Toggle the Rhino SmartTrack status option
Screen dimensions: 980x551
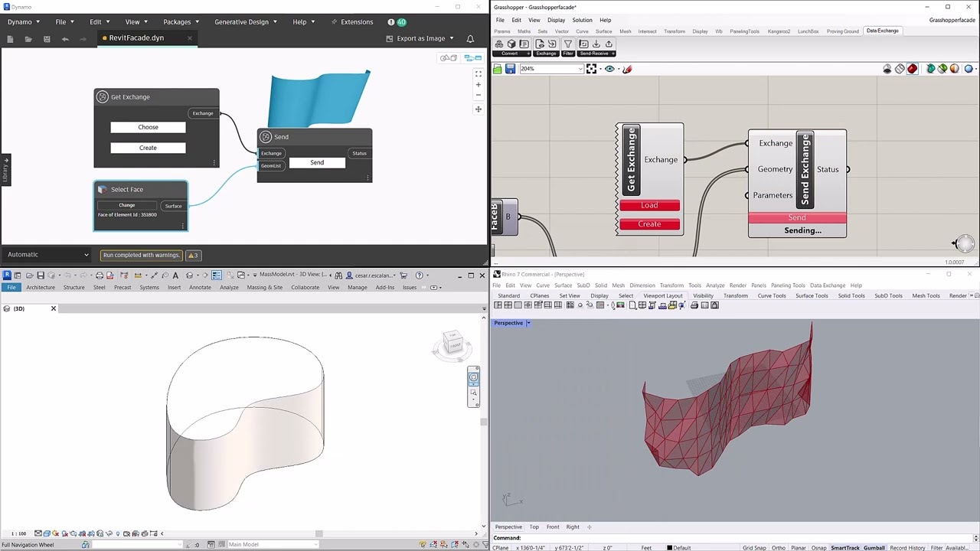click(x=845, y=548)
